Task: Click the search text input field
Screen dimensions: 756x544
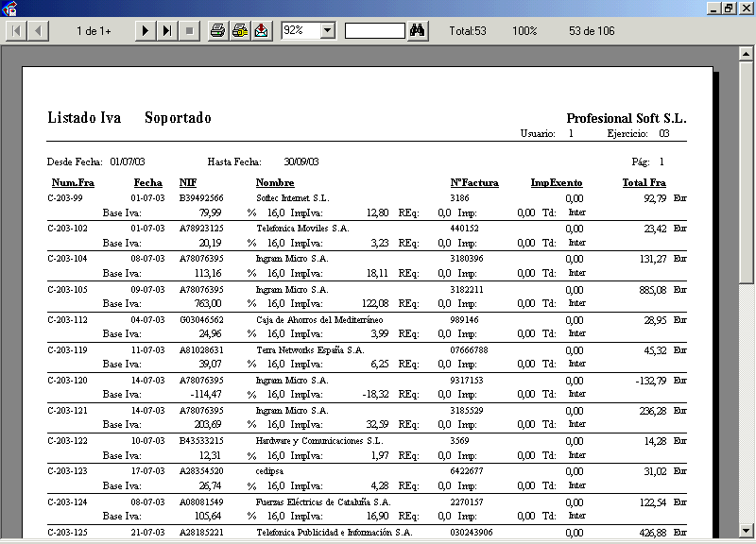Action: tap(374, 31)
